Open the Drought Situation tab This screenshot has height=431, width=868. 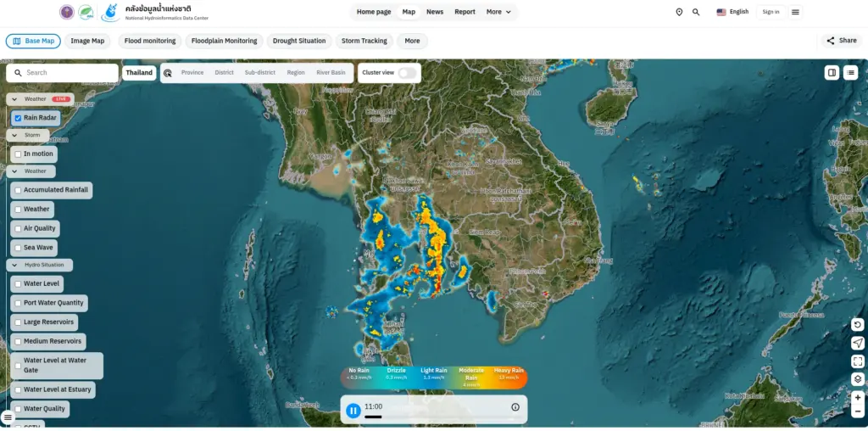[299, 41]
